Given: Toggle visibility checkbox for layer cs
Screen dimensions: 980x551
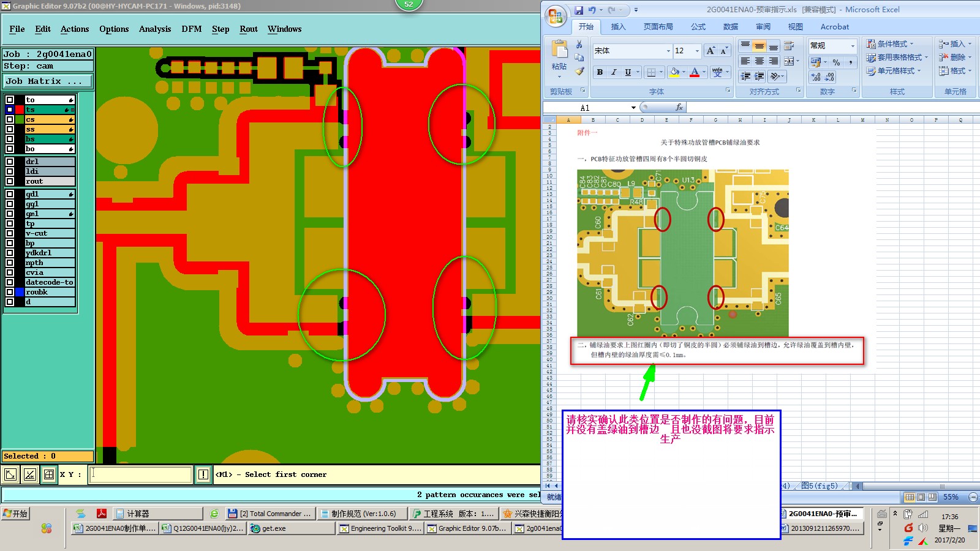Looking at the screenshot, I should (x=10, y=119).
